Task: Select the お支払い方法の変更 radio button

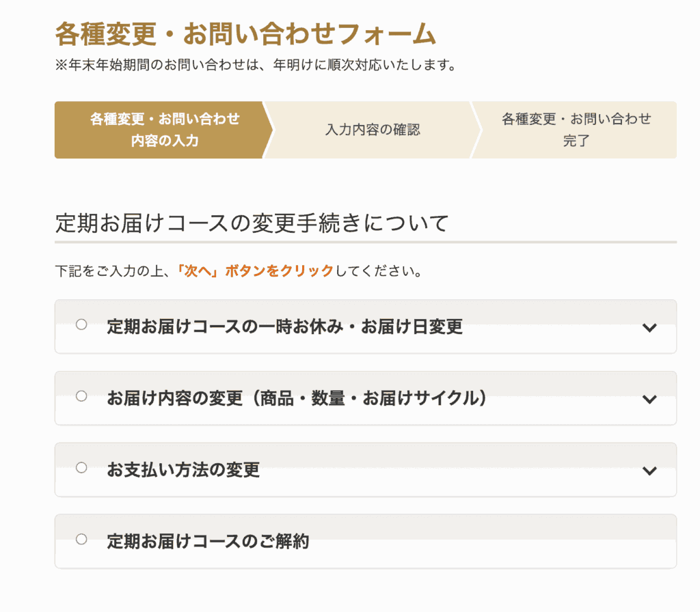Action: 81,467
